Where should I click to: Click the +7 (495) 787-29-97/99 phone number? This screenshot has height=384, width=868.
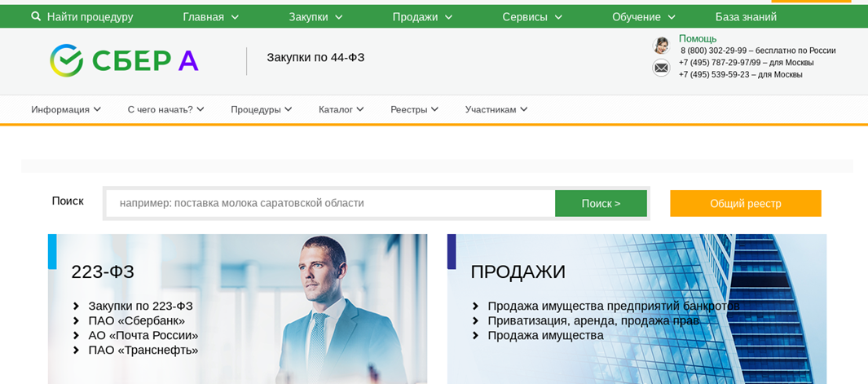tap(720, 63)
